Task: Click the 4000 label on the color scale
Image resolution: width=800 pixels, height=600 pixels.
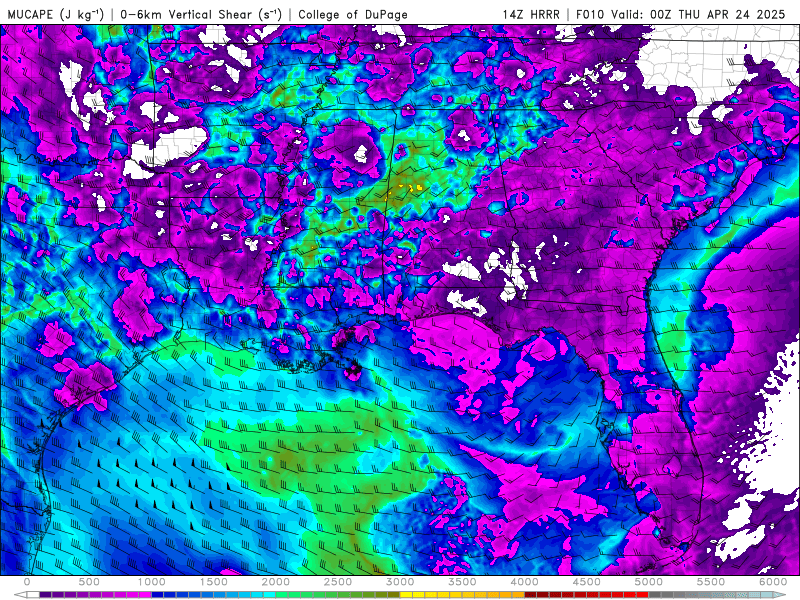Action: point(524,582)
